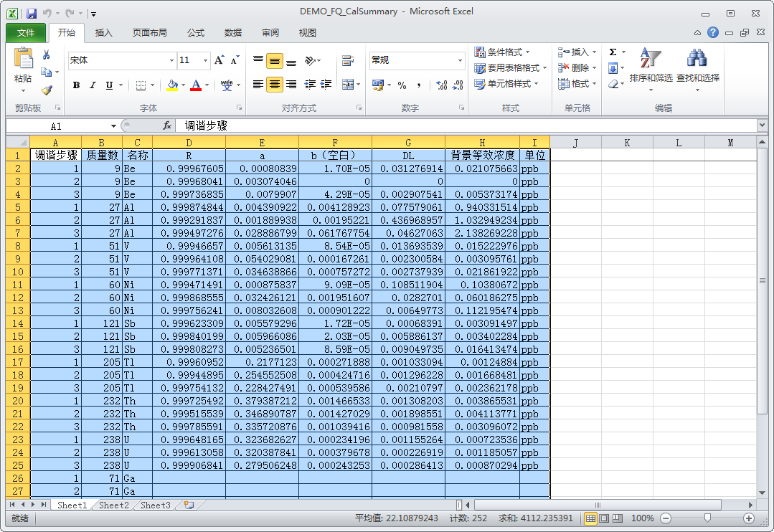Open the 条件格式 dropdown
The height and width of the screenshot is (532, 774).
pyautogui.click(x=503, y=52)
